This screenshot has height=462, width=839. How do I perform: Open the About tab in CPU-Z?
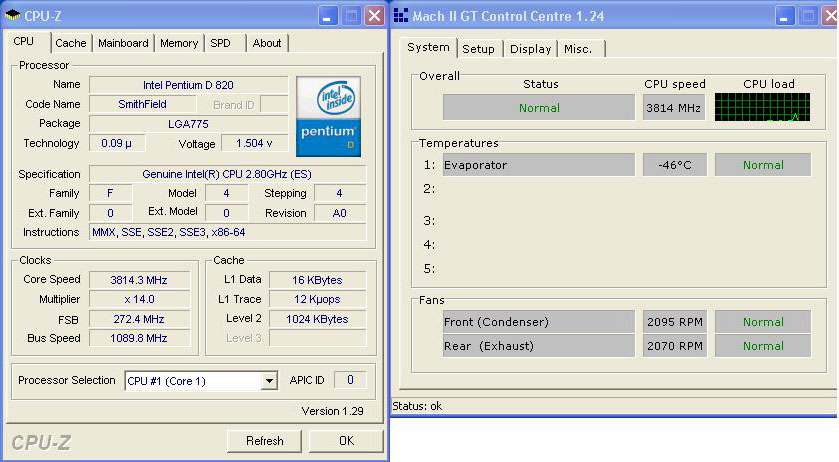(x=266, y=43)
